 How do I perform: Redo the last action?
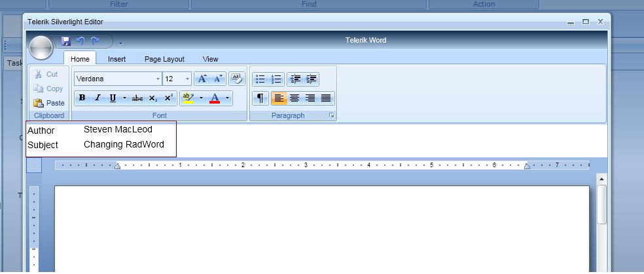tap(95, 41)
